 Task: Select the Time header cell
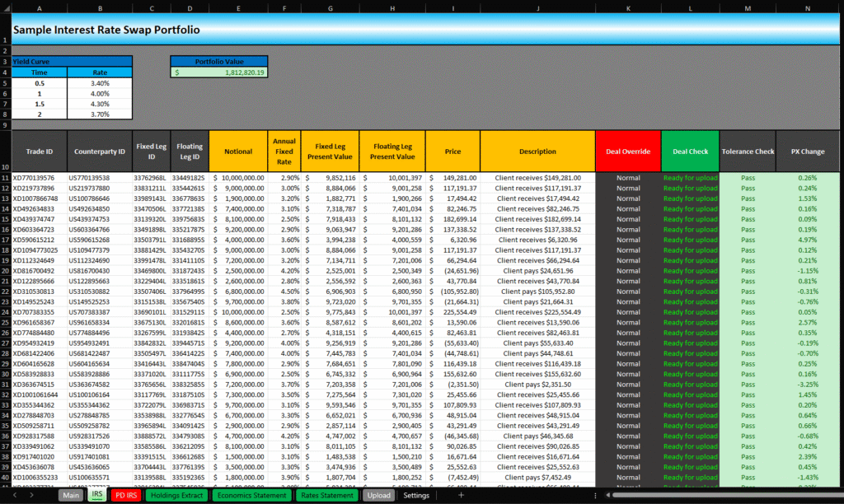(40, 72)
